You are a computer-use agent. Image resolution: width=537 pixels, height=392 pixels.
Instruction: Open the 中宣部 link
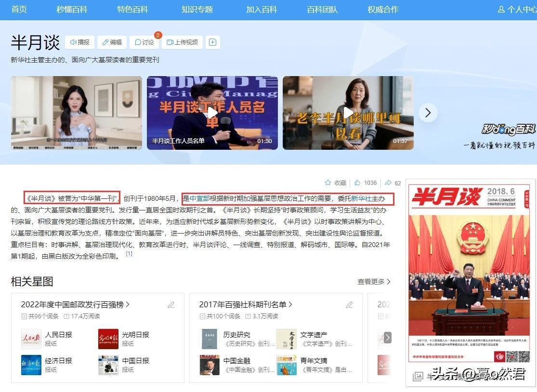coord(200,198)
